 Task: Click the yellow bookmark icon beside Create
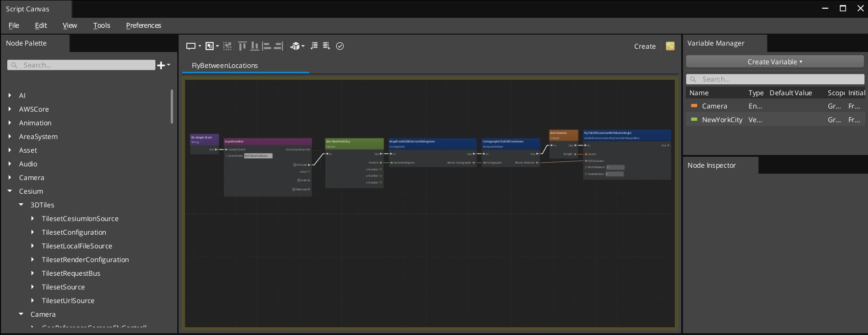pos(670,46)
